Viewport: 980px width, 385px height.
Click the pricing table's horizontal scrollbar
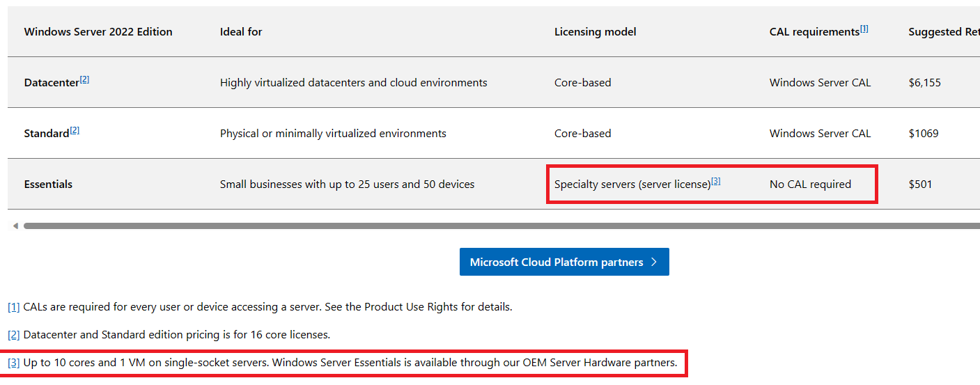(488, 226)
